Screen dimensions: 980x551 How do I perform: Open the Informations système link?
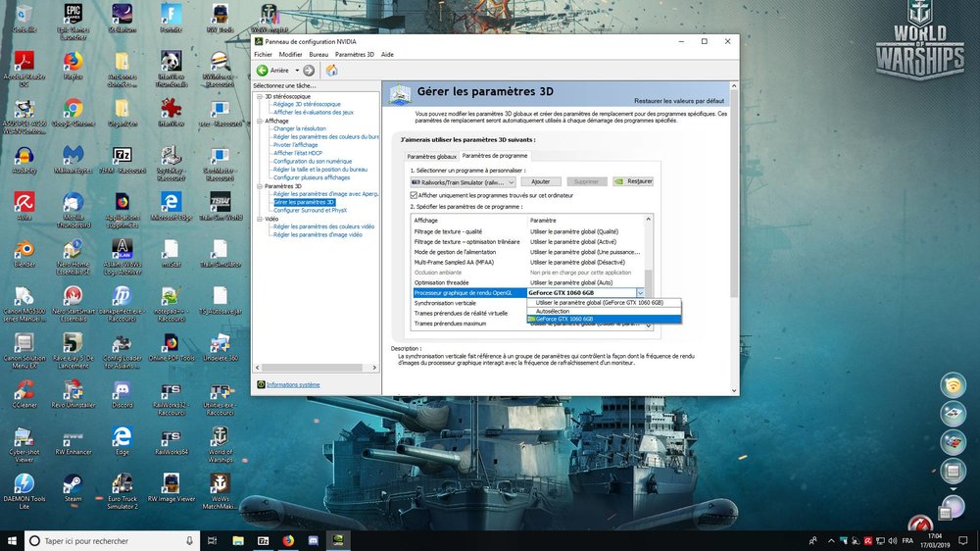pyautogui.click(x=293, y=384)
